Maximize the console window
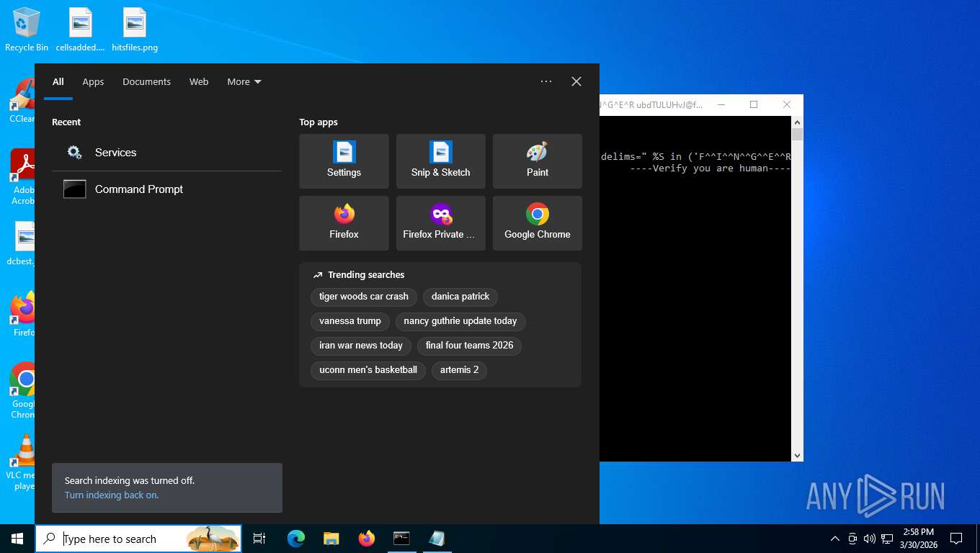This screenshot has width=980, height=553. coord(754,104)
